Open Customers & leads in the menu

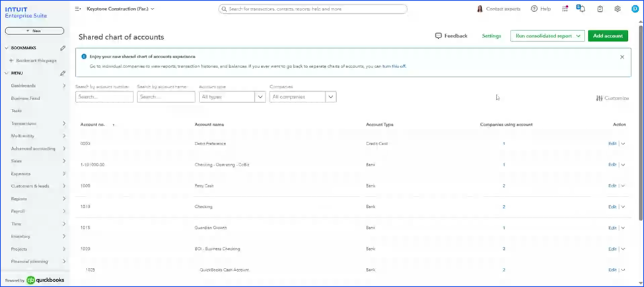click(30, 186)
